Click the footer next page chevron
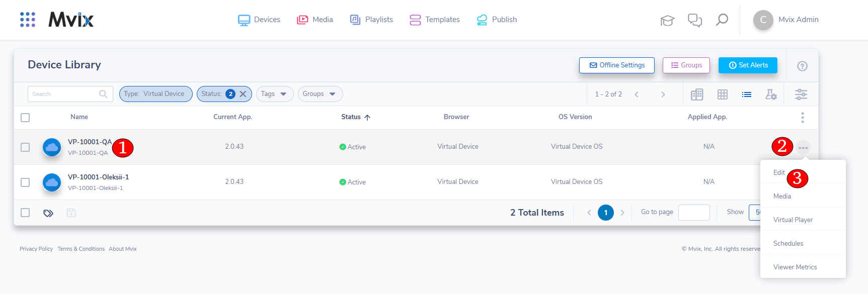868x294 pixels. coord(622,213)
